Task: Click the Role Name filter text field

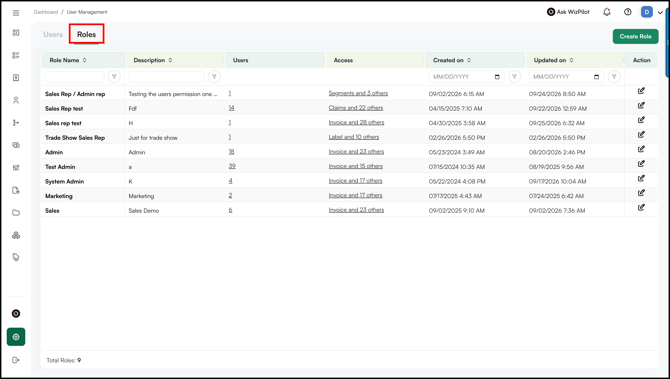Action: click(x=75, y=77)
